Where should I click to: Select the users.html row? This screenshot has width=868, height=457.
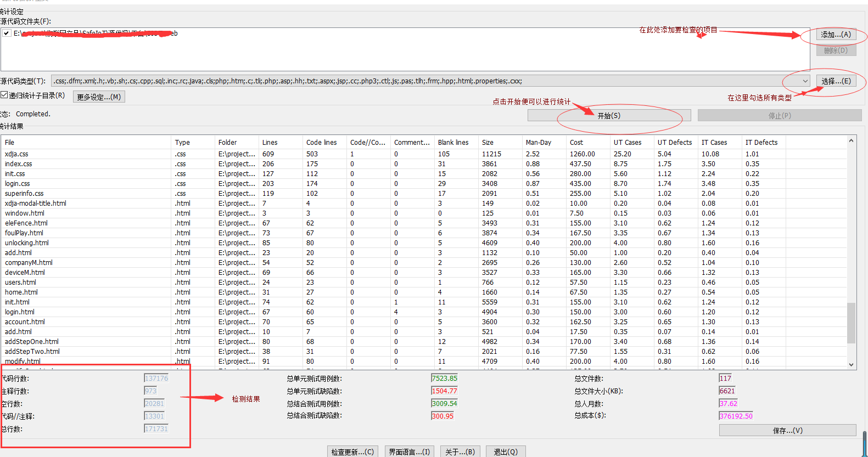point(423,283)
